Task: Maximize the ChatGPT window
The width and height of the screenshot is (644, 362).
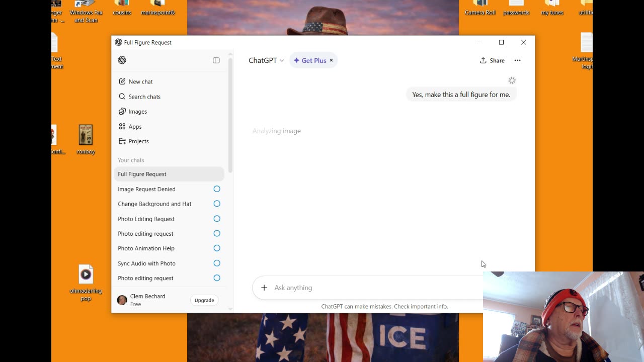Action: (501, 42)
